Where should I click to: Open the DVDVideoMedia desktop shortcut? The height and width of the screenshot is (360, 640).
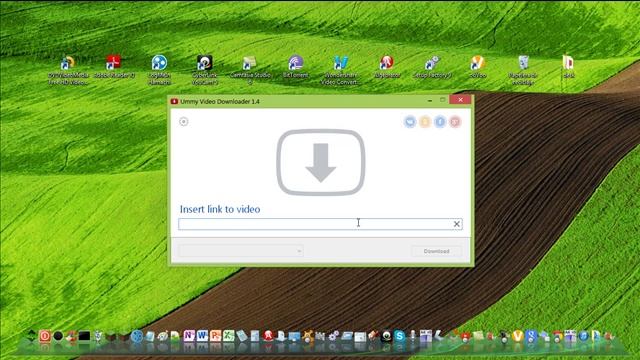point(68,70)
